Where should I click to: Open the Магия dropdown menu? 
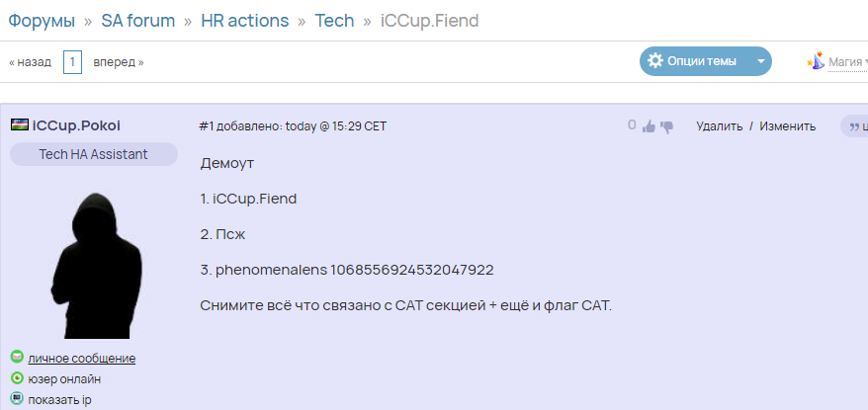[845, 61]
